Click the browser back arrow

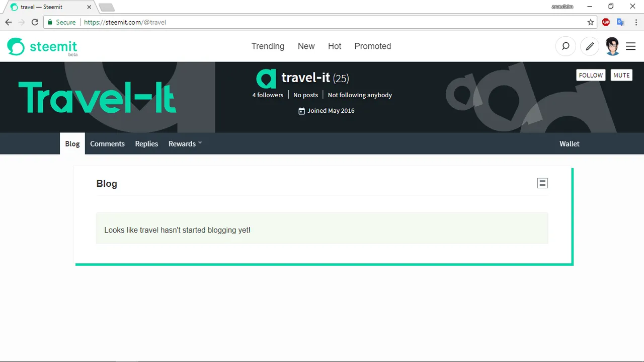tap(9, 22)
